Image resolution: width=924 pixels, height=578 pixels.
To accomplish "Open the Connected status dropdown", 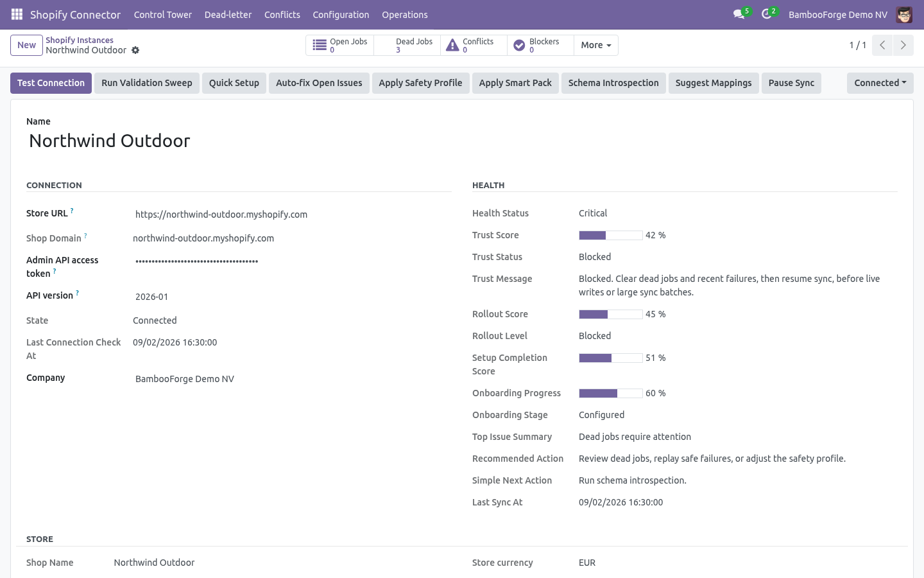I will pyautogui.click(x=880, y=83).
